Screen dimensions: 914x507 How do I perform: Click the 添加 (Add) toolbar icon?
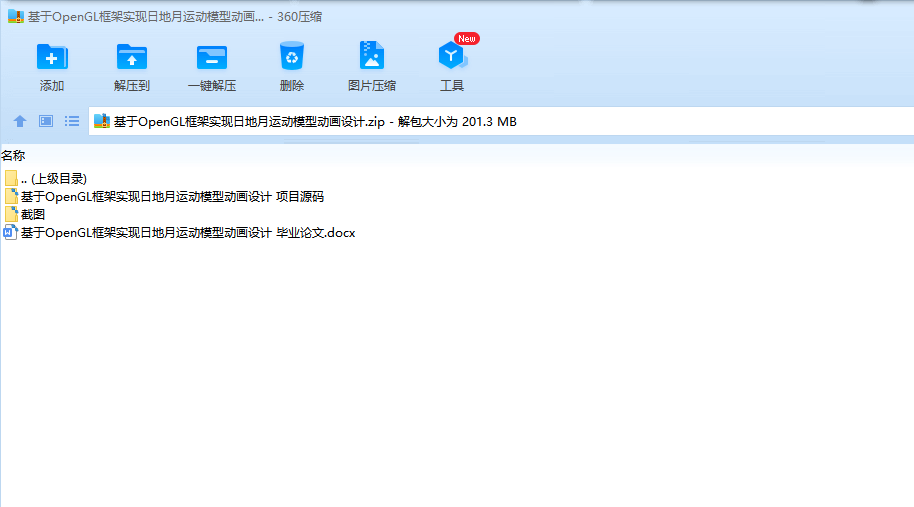click(52, 57)
